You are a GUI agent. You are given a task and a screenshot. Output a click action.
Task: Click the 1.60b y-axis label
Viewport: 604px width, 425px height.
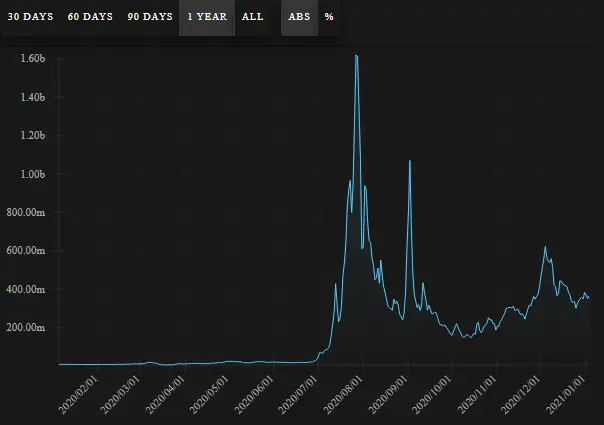[x=33, y=58]
